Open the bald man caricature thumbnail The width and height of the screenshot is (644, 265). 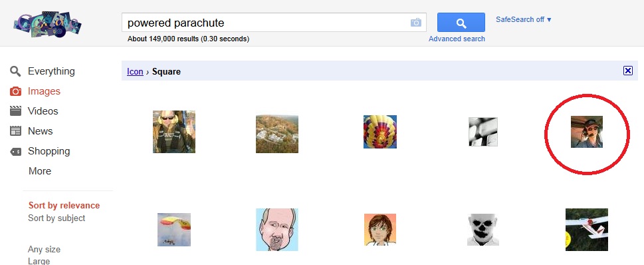tap(277, 230)
